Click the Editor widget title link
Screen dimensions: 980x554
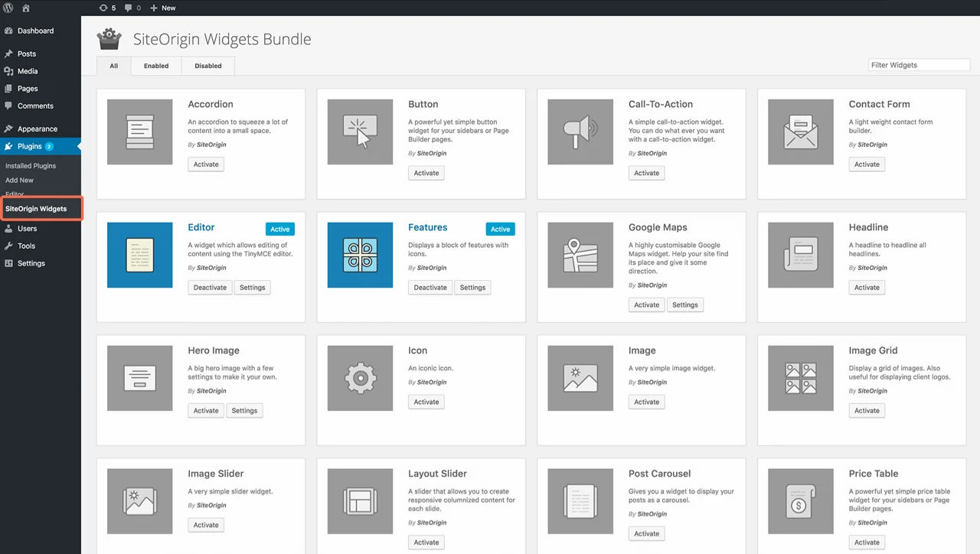pyautogui.click(x=201, y=227)
